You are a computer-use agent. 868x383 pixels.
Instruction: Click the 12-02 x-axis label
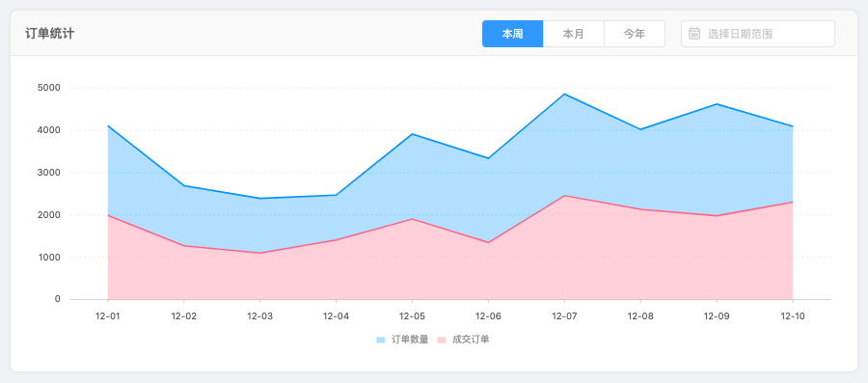[184, 316]
